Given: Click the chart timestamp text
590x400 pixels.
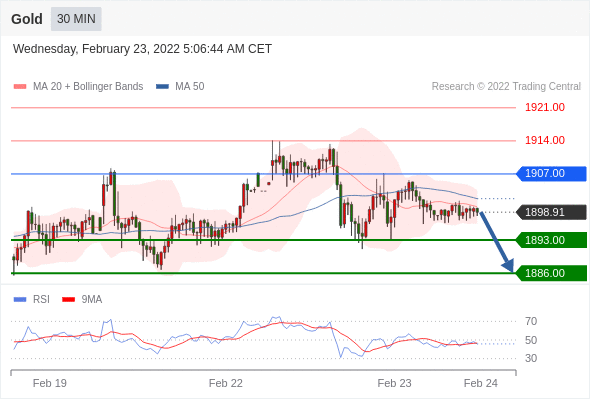Looking at the screenshot, I should point(142,49).
